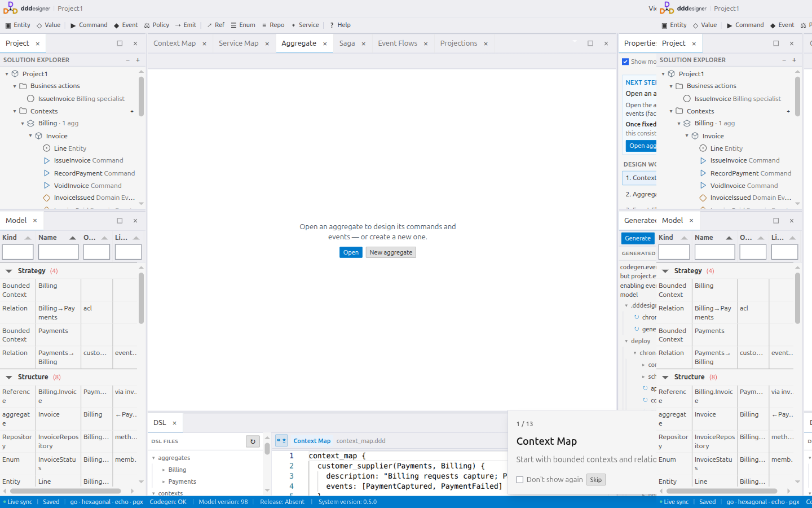
Task: Collapse the Structure group in main window Model panel
Action: (9, 377)
